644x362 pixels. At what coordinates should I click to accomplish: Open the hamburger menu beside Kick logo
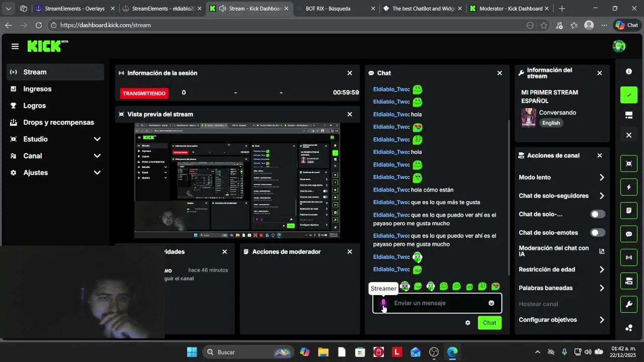(15, 46)
